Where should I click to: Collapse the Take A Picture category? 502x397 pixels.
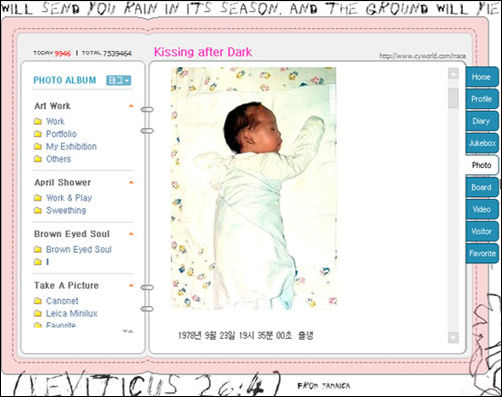(131, 286)
